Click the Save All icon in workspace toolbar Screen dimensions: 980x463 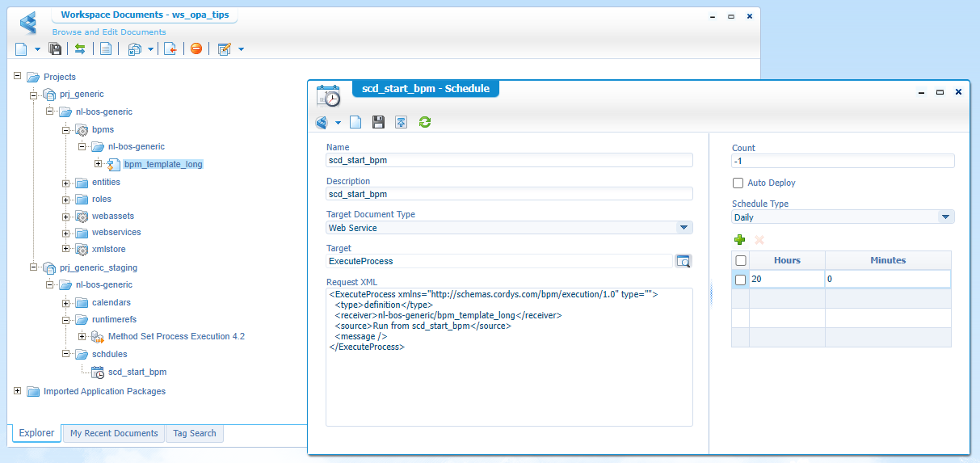[55, 49]
